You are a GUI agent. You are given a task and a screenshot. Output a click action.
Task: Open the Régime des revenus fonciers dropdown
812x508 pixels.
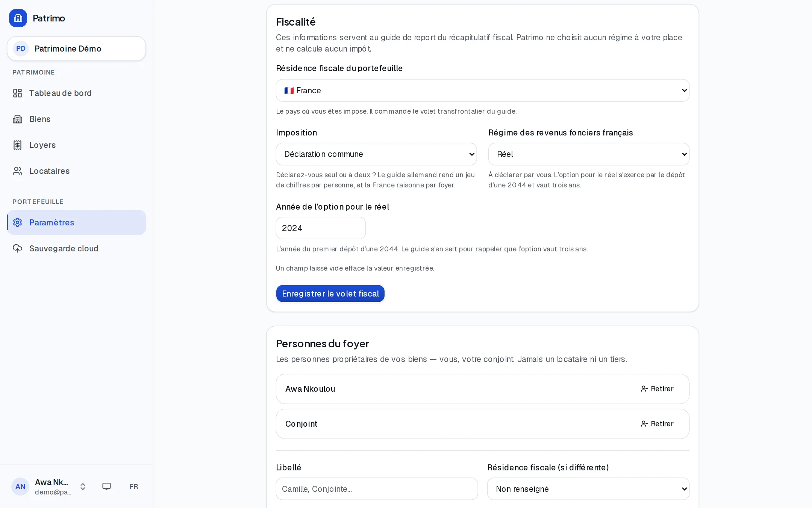pos(589,154)
